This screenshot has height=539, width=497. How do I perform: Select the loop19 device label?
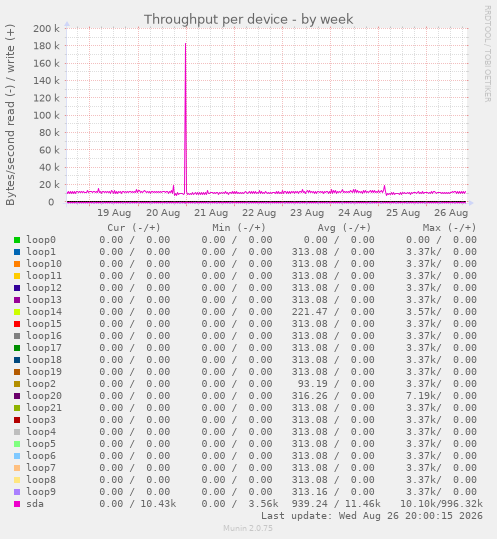coord(44,372)
